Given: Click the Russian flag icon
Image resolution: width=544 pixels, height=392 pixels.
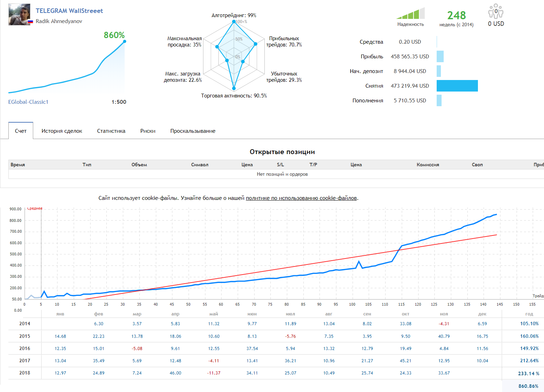Looking at the screenshot, I should [x=30, y=22].
